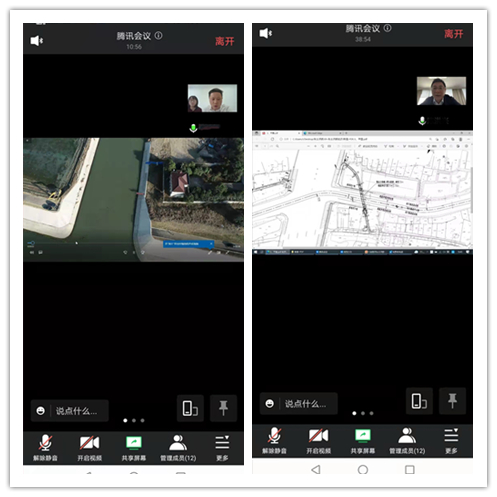Start 共享屏幕 screen share in left meeting

click(x=134, y=448)
